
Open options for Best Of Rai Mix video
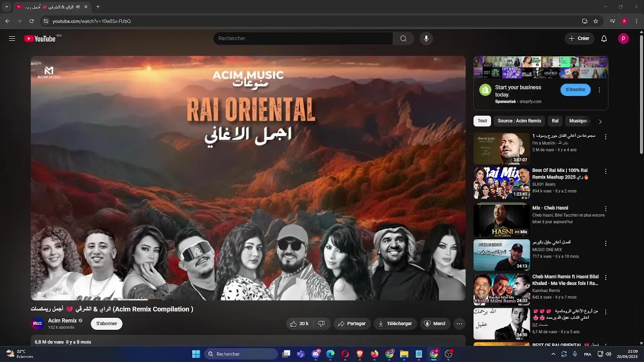point(606,171)
